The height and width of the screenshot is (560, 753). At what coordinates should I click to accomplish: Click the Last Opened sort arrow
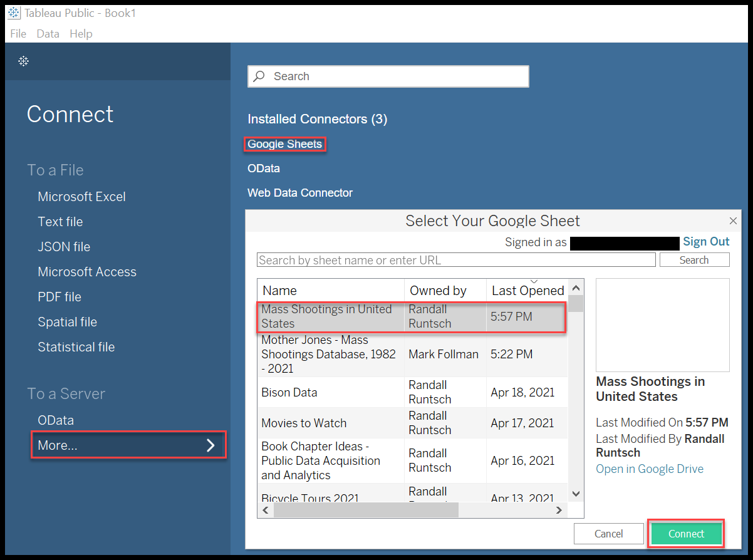(x=533, y=281)
